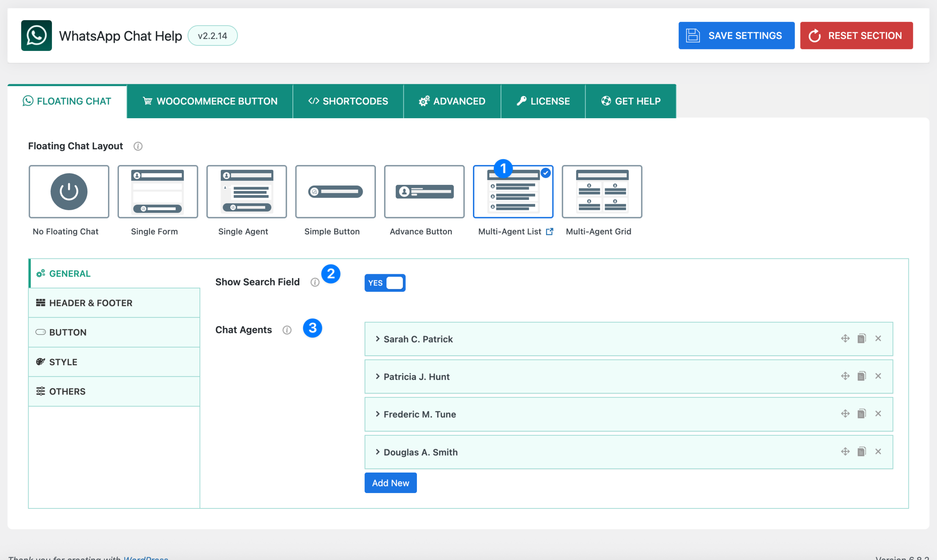Open the Multi-Agent List preview link icon
937x560 pixels.
click(550, 232)
